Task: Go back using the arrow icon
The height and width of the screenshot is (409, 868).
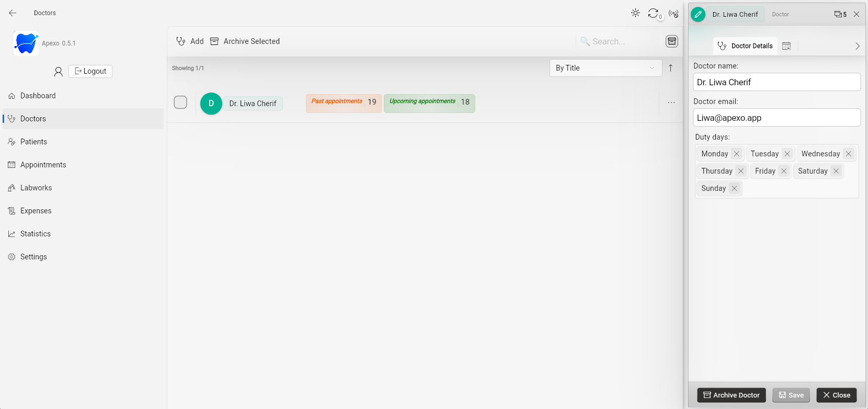Action: coord(13,13)
